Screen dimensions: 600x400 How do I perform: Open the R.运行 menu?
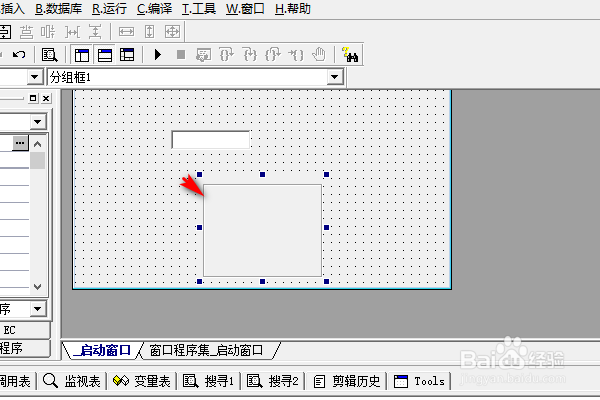pyautogui.click(x=109, y=8)
